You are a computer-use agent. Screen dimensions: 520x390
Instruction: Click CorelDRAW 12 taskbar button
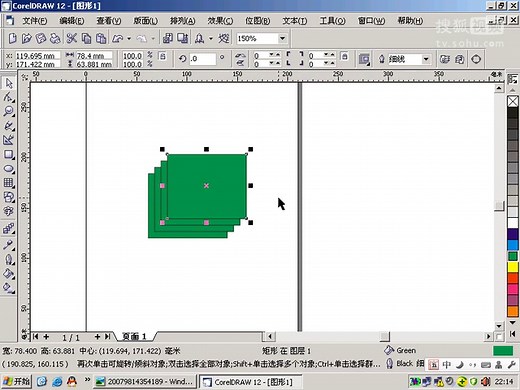[251, 382]
